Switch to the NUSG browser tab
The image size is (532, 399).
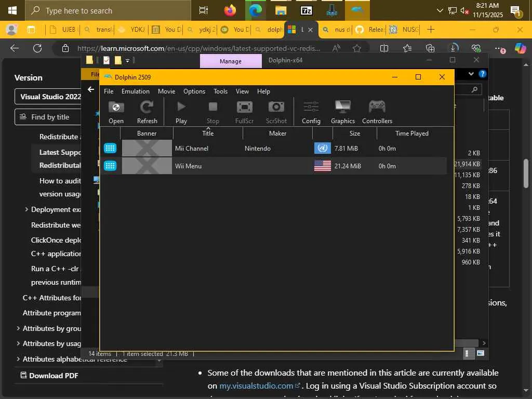click(x=404, y=30)
